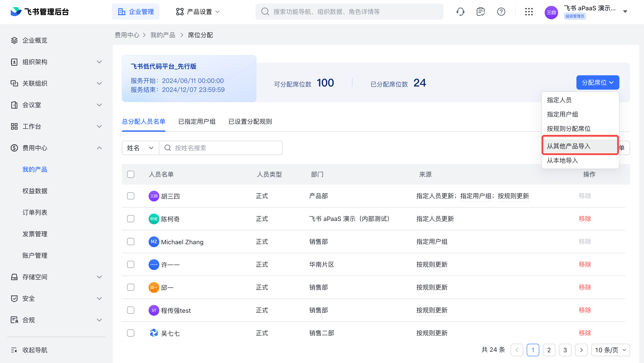This screenshot has height=363, width=644.
Task: Open the task checklist icon in header
Action: (480, 11)
